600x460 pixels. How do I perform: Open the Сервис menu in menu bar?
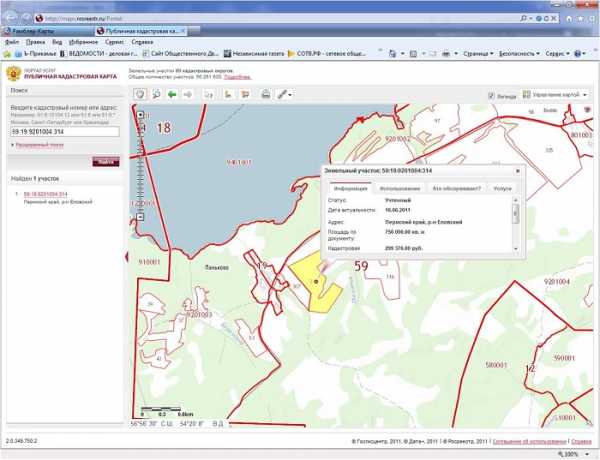coord(114,42)
